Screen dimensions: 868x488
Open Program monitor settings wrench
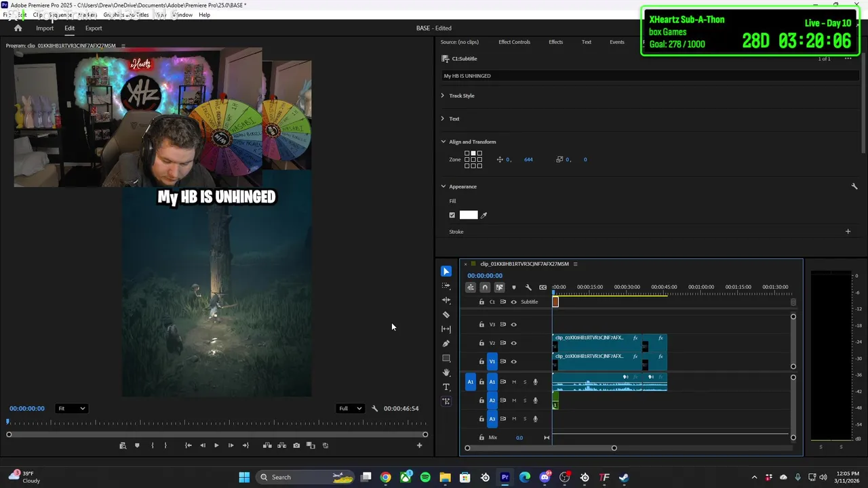(374, 409)
